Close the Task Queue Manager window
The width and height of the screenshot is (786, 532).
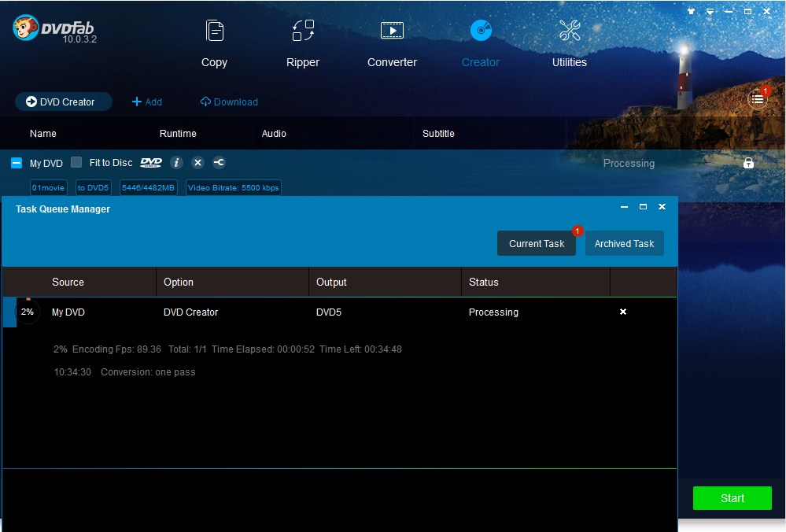[662, 206]
